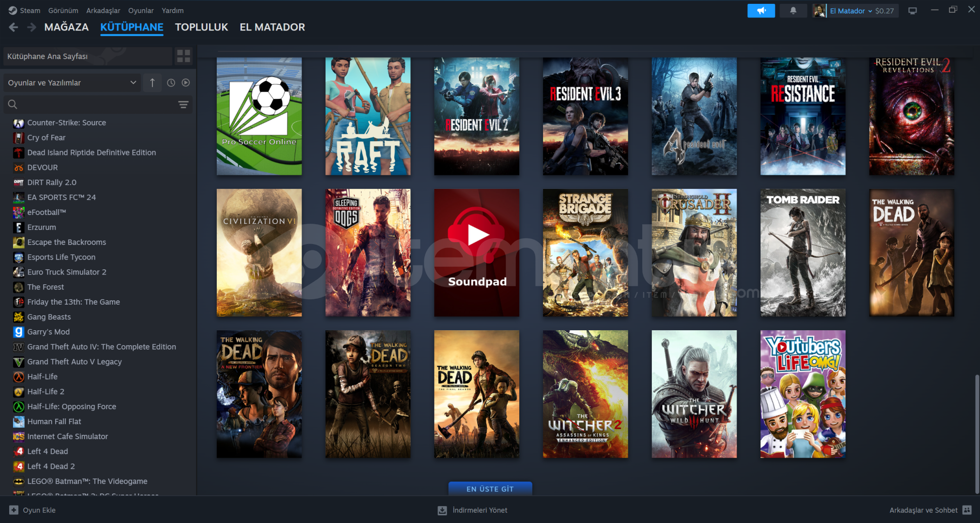
Task: Click the sort ascending arrow icon
Action: [x=152, y=83]
